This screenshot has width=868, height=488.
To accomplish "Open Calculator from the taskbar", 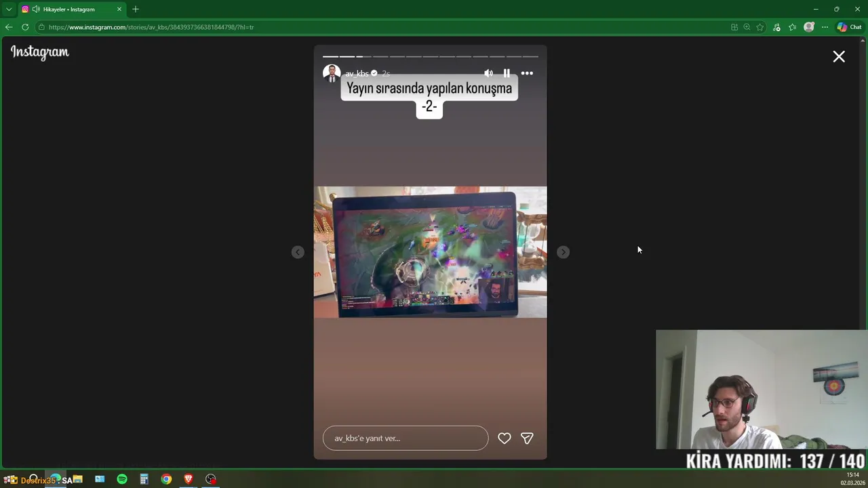I will click(144, 479).
